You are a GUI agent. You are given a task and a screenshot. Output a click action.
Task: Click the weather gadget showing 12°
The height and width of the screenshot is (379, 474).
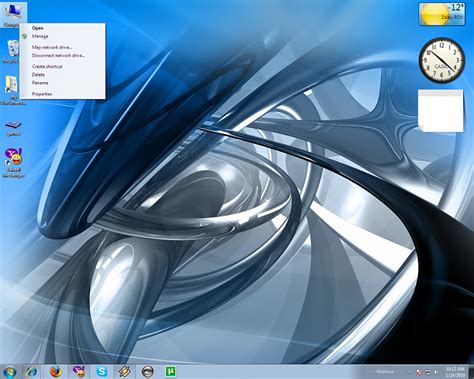[x=442, y=14]
